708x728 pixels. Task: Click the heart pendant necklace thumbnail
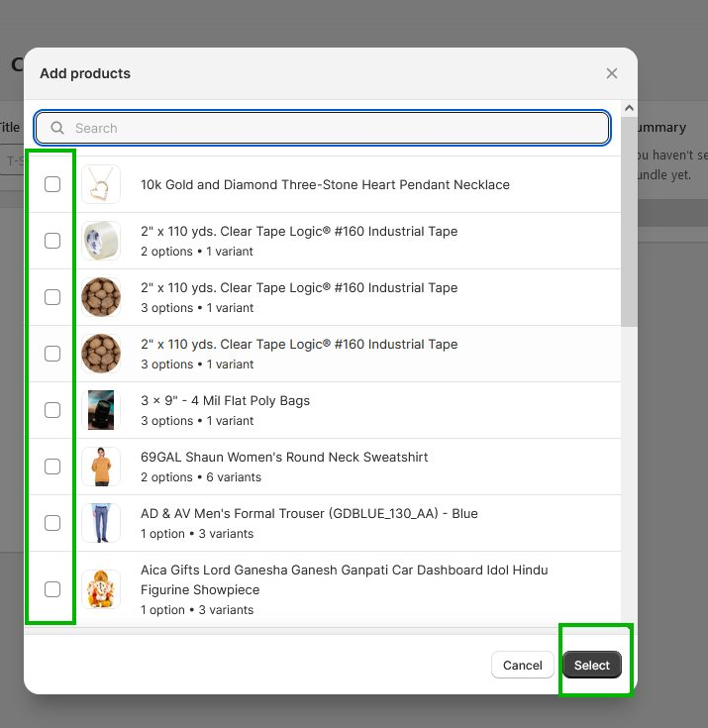[x=101, y=184]
